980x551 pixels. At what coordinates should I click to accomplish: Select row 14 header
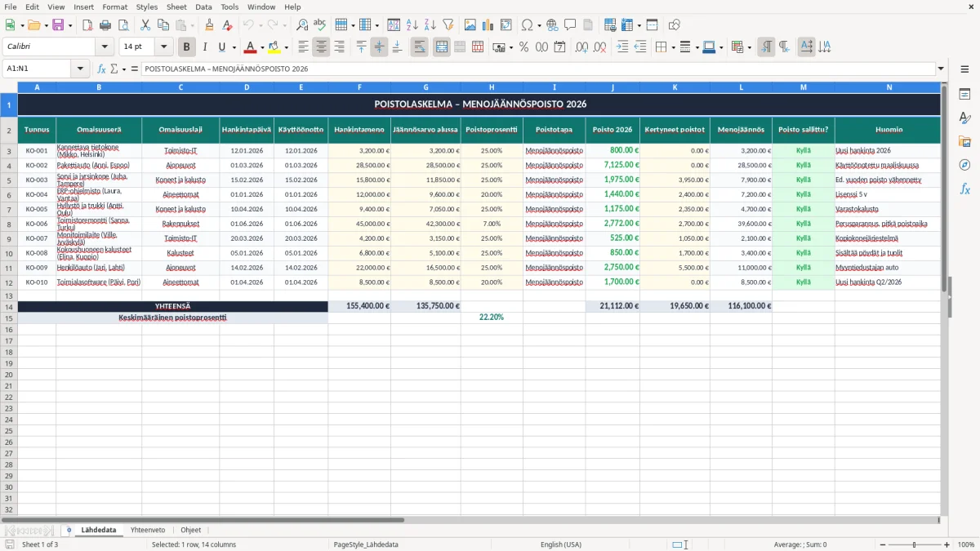coord(9,306)
